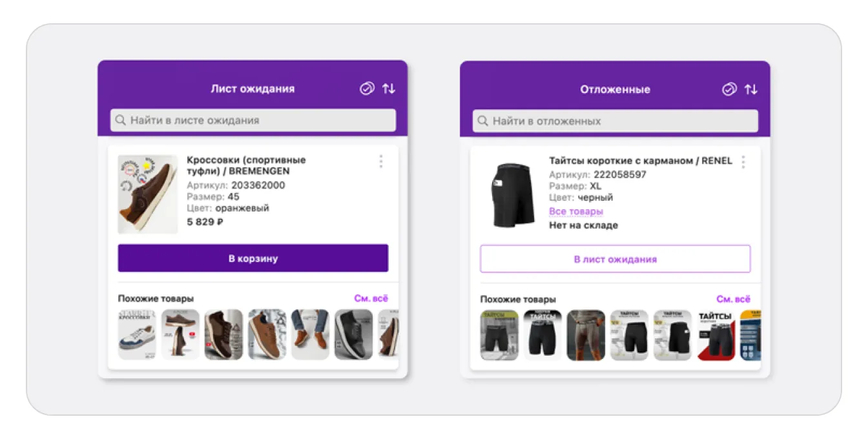This screenshot has height=439, width=868.
Task: Click magnifier icon in Лист ожидания search
Action: [120, 120]
